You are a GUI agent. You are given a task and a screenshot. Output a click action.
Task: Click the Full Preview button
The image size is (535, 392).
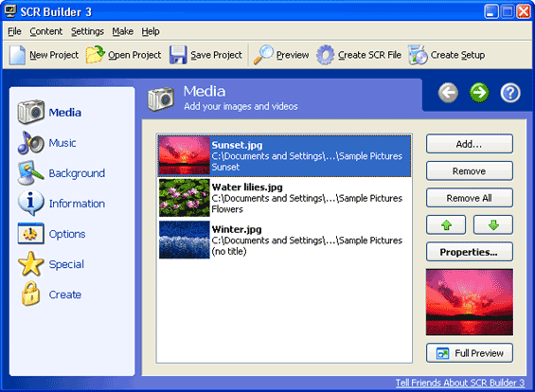469,353
